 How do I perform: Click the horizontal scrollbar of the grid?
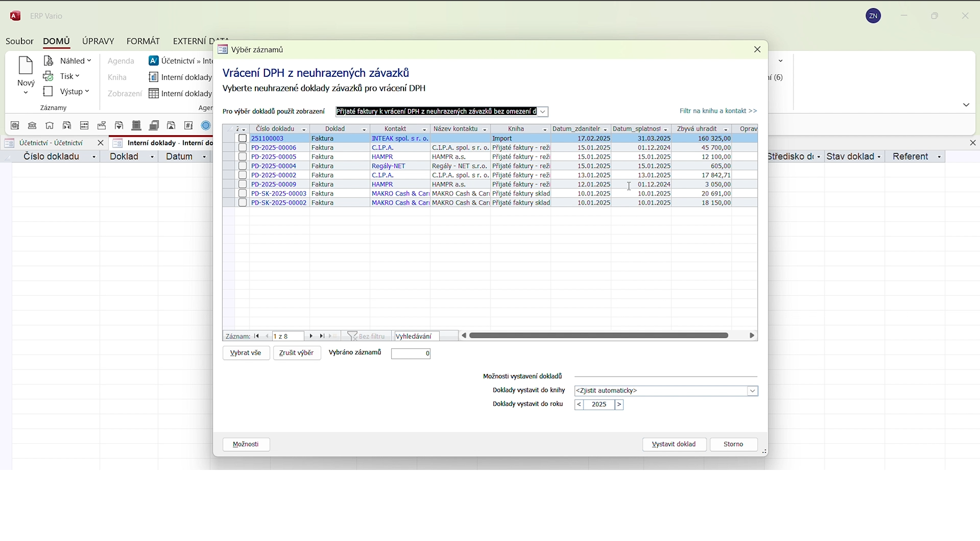pos(598,335)
